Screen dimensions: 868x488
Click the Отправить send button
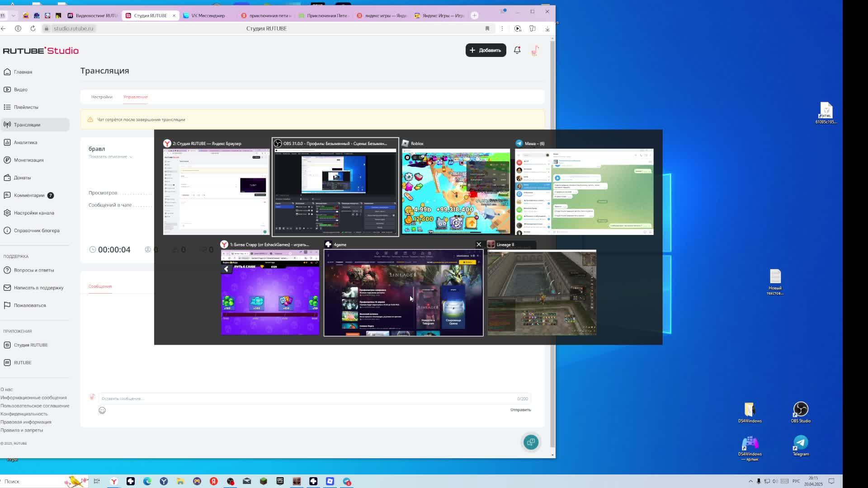point(520,410)
